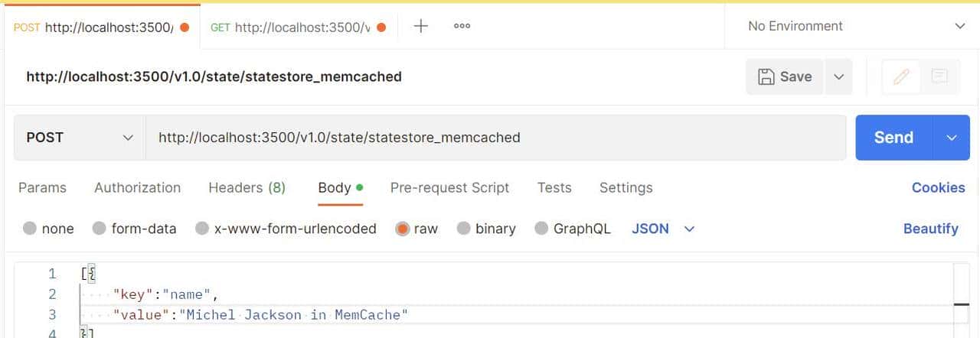Click the Save button
Image resolution: width=980 pixels, height=338 pixels.
pyautogui.click(x=785, y=76)
